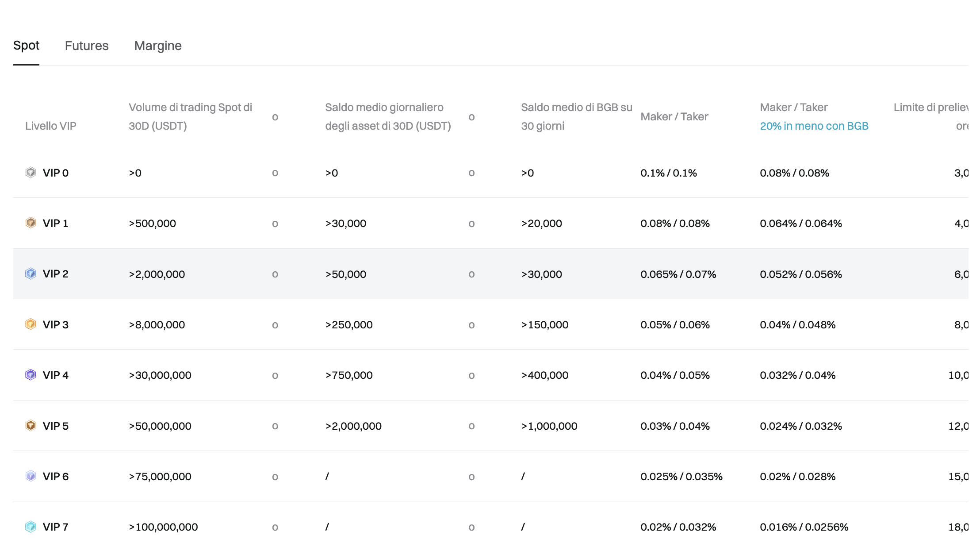The image size is (980, 547).
Task: Switch to the Futures tab
Action: pyautogui.click(x=86, y=45)
